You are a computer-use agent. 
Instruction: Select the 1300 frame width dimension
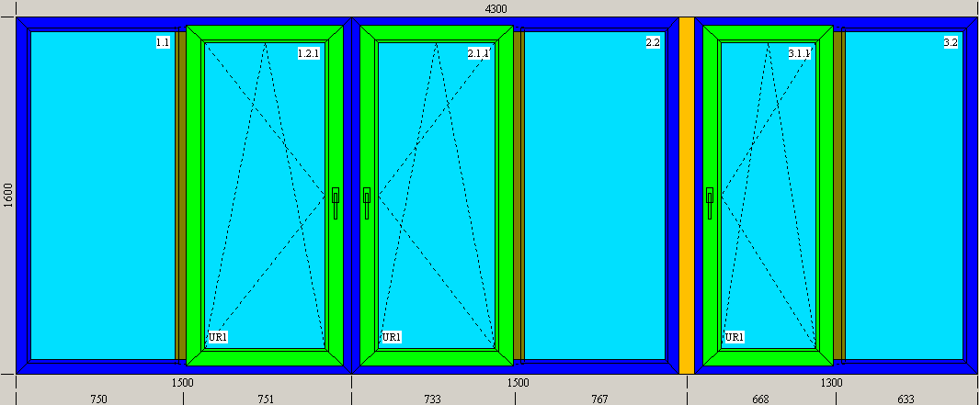point(831,383)
